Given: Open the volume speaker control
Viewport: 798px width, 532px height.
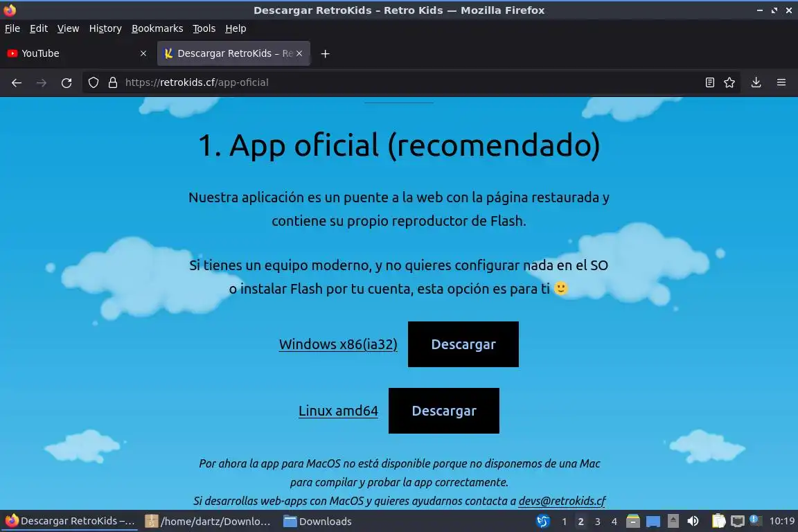Looking at the screenshot, I should (693, 522).
